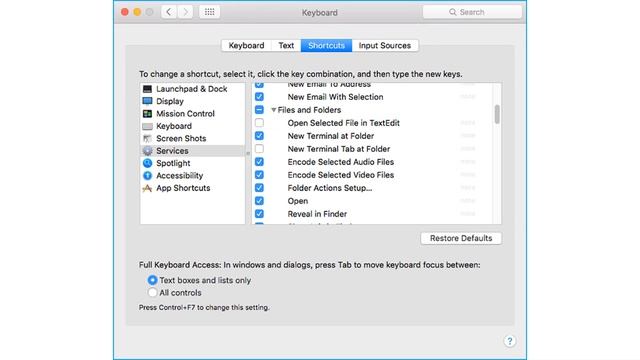Click the Keyboard icon in the sidebar

click(147, 126)
